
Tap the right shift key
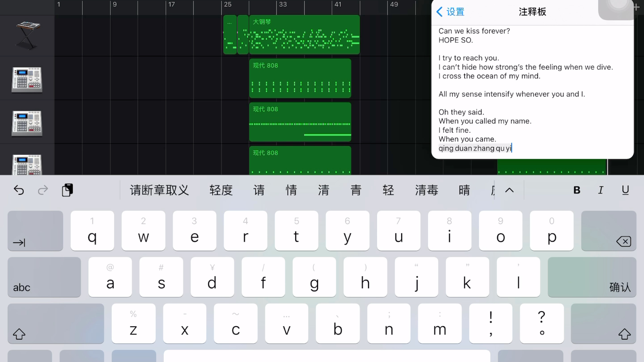click(x=603, y=324)
